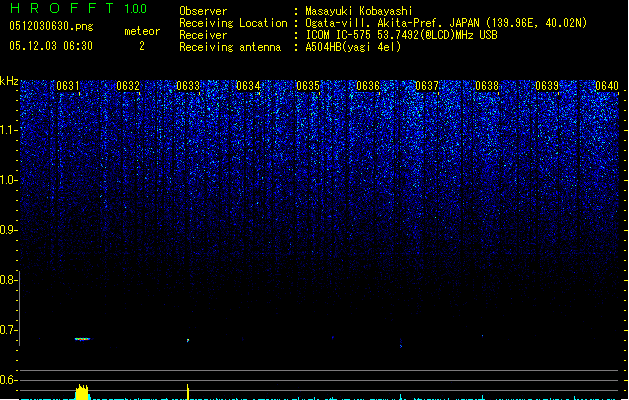
Task: Click the Ogata-vill. Akita-Pref. JAPAN location text
Action: click(x=446, y=23)
